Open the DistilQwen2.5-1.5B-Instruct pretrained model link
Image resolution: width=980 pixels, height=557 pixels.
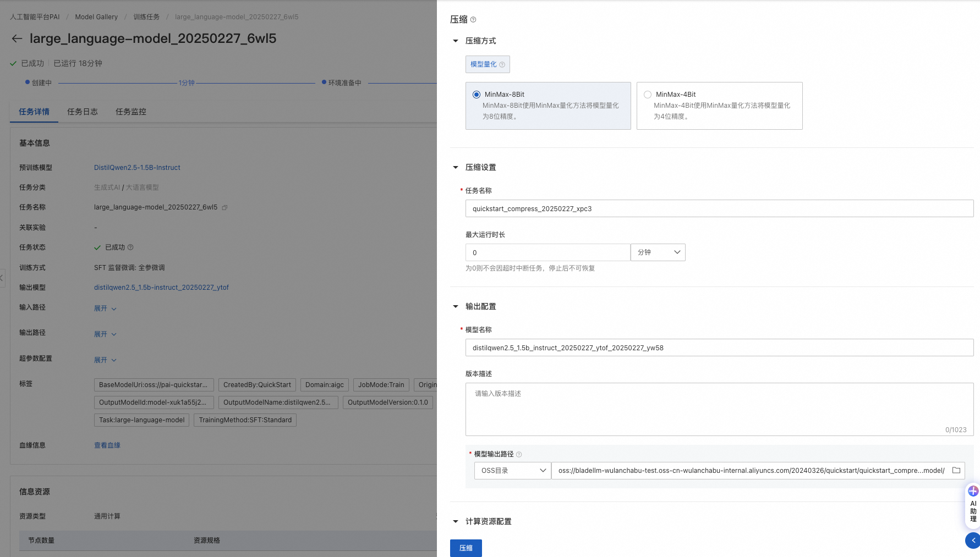click(x=137, y=168)
